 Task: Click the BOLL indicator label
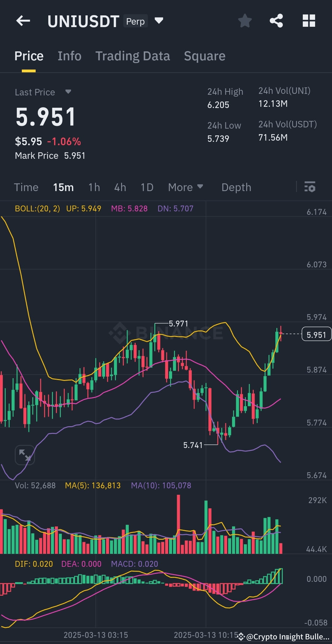37,209
